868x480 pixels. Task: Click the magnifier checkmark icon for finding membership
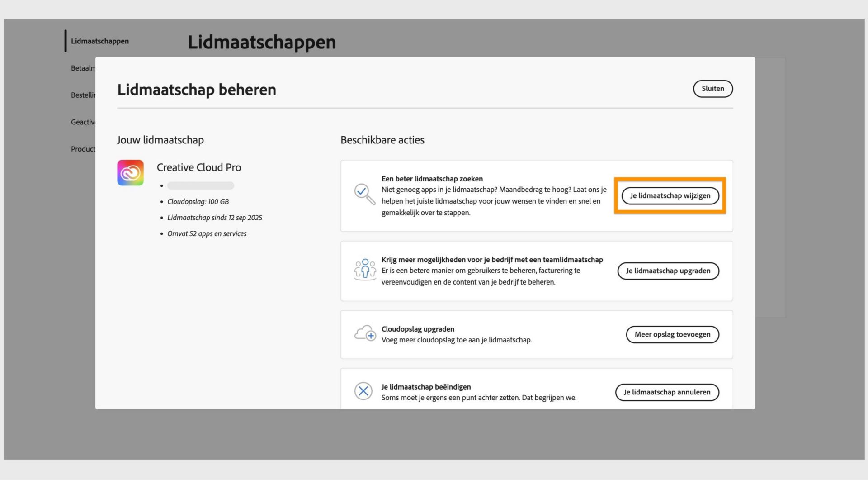click(x=364, y=194)
